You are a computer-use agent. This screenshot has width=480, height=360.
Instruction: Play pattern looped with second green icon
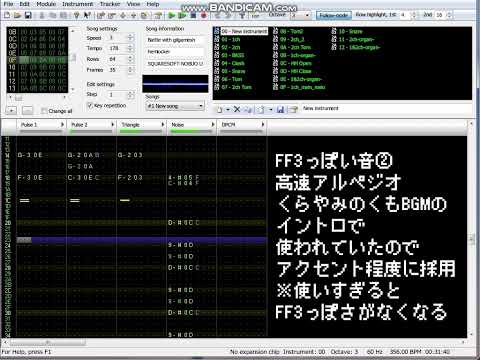(182, 15)
